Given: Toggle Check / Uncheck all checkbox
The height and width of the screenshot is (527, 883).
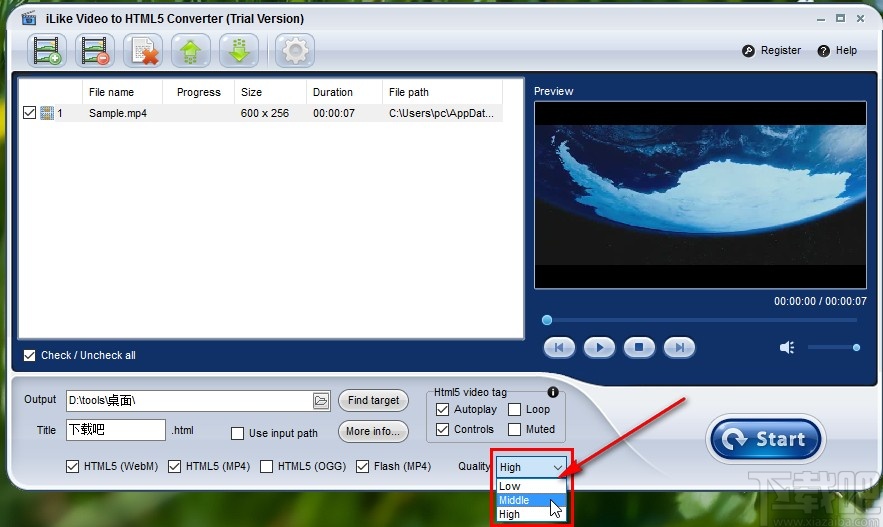Looking at the screenshot, I should (x=29, y=355).
